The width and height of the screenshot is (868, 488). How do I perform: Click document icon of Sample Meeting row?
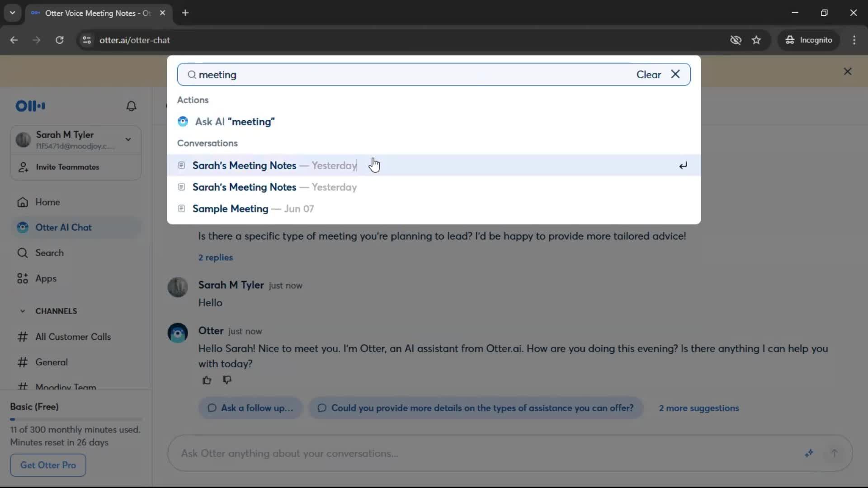(181, 209)
